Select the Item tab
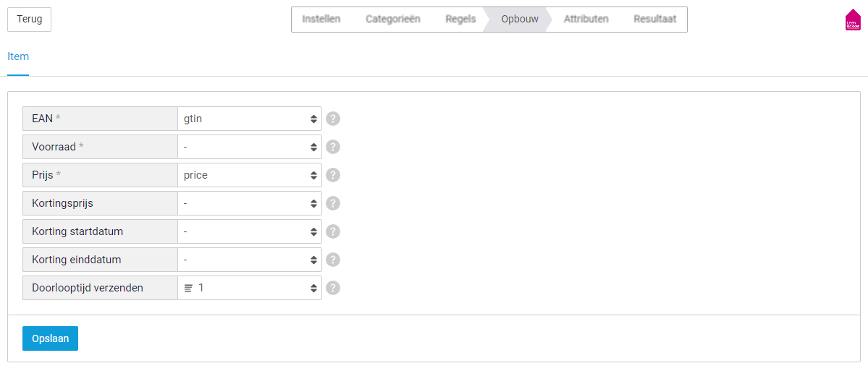The image size is (868, 371). tap(18, 56)
